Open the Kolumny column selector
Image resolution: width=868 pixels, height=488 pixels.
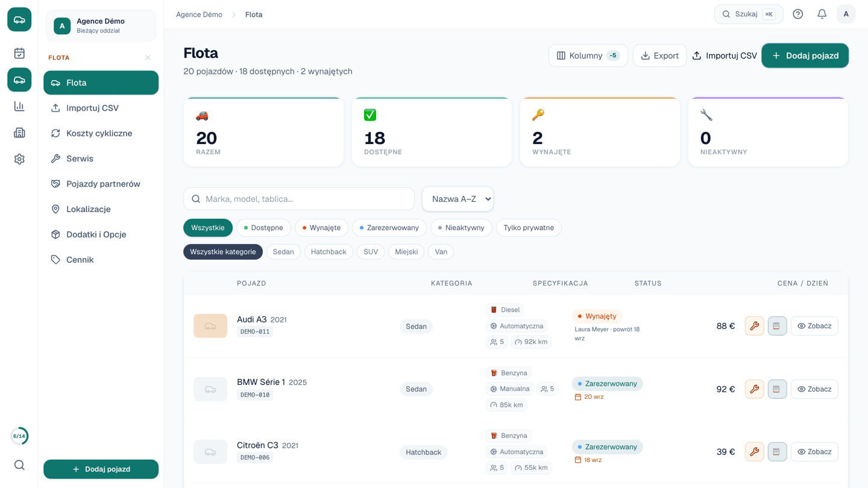588,55
